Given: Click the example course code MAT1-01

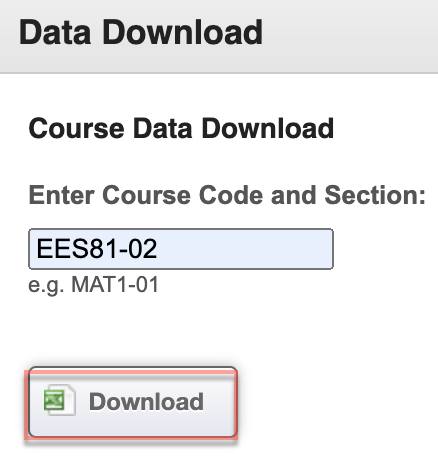Looking at the screenshot, I should (x=115, y=285).
